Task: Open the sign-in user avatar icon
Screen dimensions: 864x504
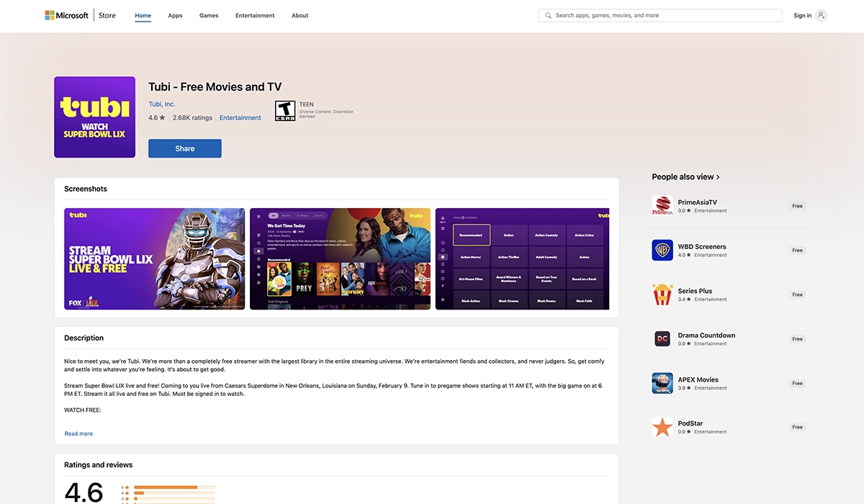Action: pos(822,15)
